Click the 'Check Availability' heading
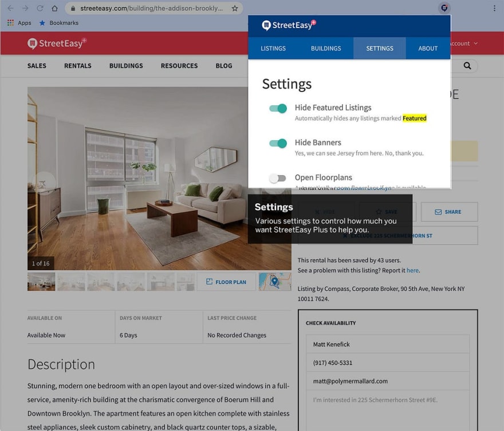 pos(331,323)
